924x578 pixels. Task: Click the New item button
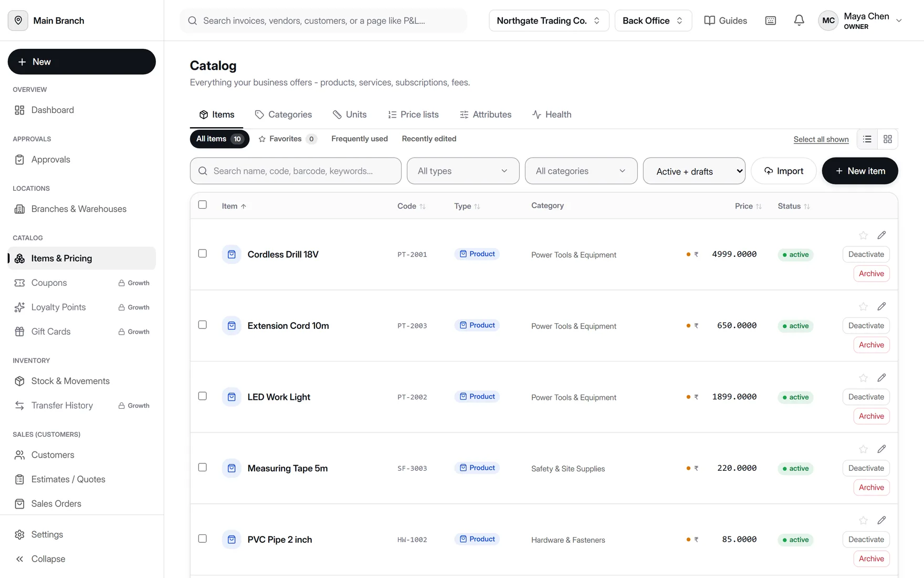coord(860,171)
